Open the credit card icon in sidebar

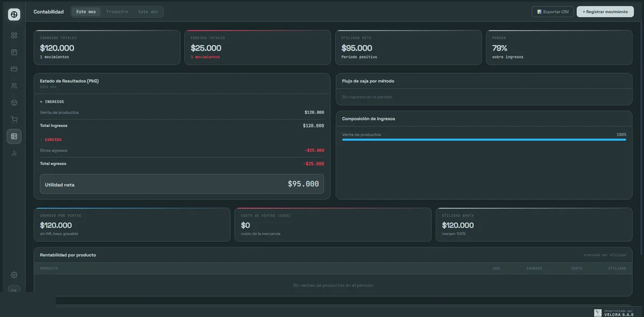pyautogui.click(x=14, y=69)
